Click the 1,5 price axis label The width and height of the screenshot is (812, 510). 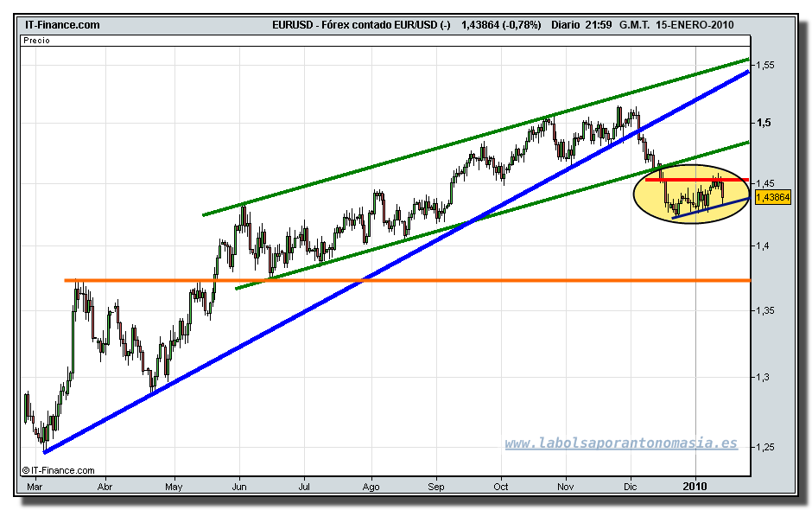click(764, 123)
